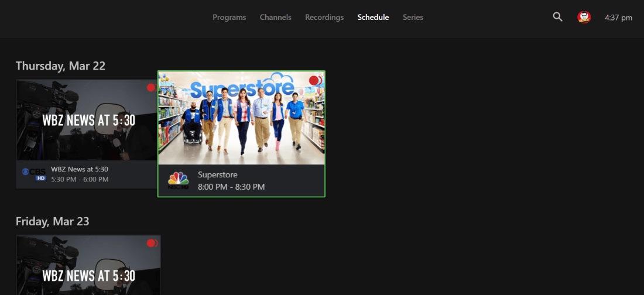Click the record indicator on Superstore
Image resolution: width=644 pixels, height=295 pixels.
coord(316,81)
